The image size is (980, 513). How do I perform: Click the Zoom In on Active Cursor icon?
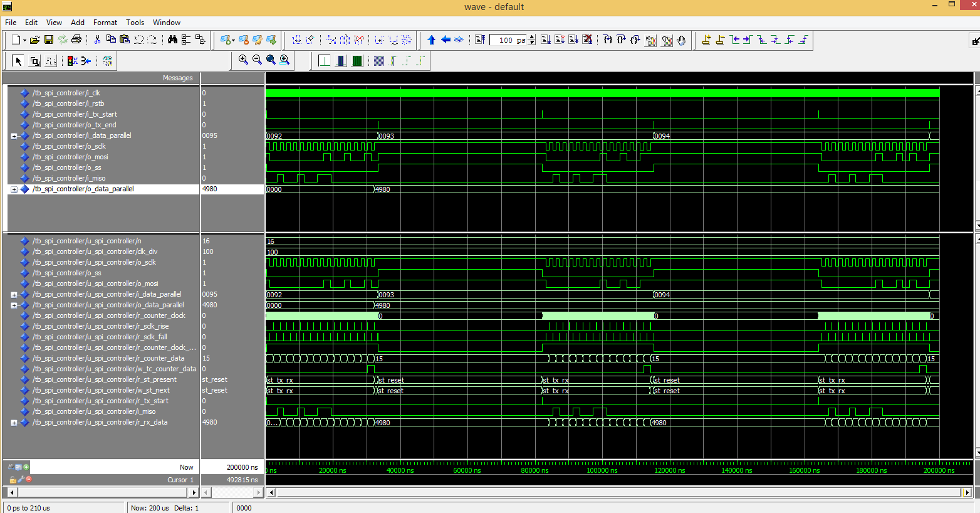click(x=284, y=60)
